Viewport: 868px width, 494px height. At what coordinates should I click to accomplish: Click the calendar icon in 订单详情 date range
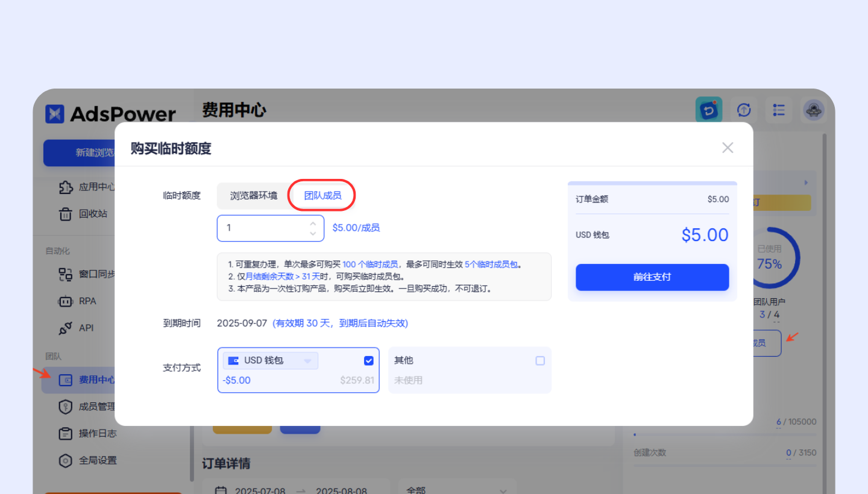(221, 490)
